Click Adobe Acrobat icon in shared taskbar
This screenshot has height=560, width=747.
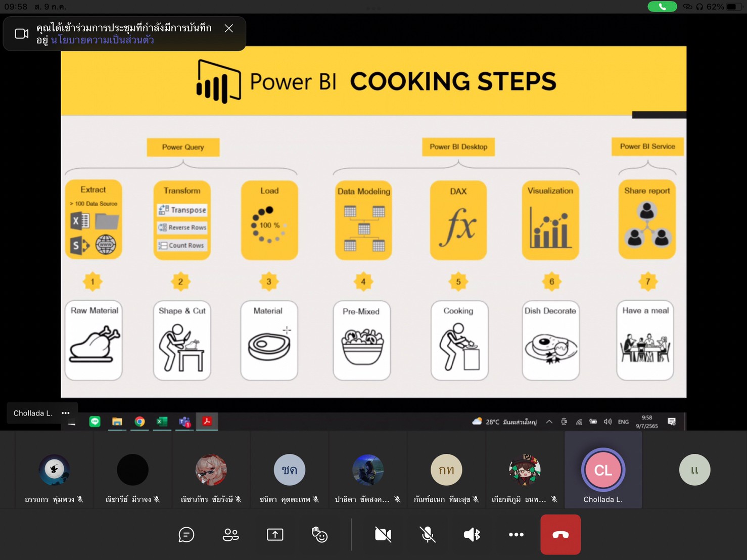207,422
